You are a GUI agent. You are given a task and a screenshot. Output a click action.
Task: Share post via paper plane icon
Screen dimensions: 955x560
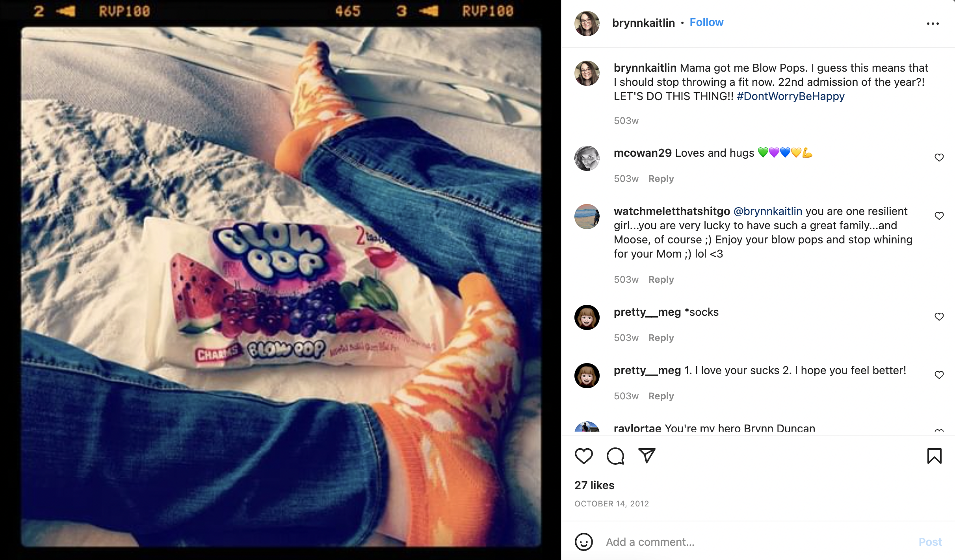tap(647, 456)
